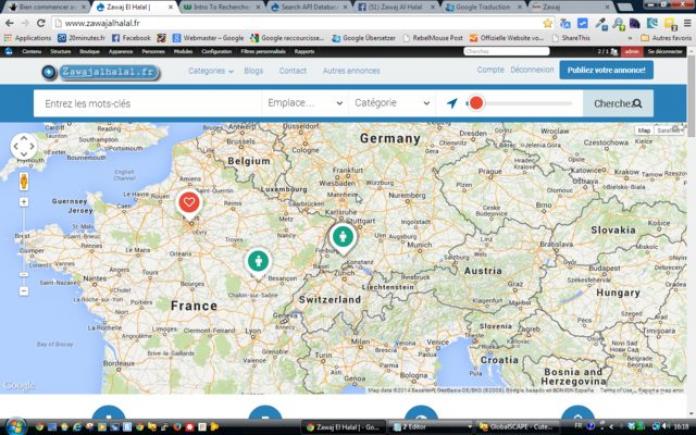Select the green person marker near Besancon
696x435 pixels.
coord(258,262)
